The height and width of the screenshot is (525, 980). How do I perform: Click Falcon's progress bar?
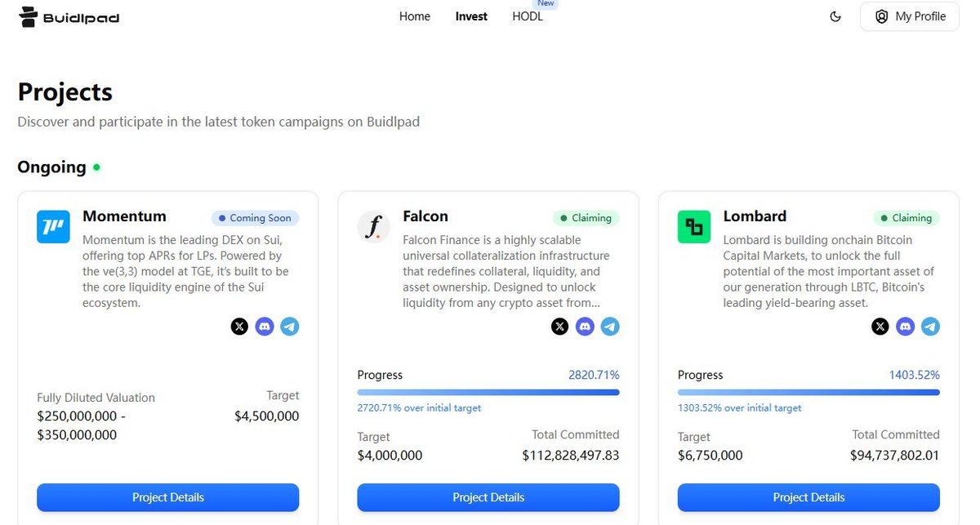click(488, 393)
